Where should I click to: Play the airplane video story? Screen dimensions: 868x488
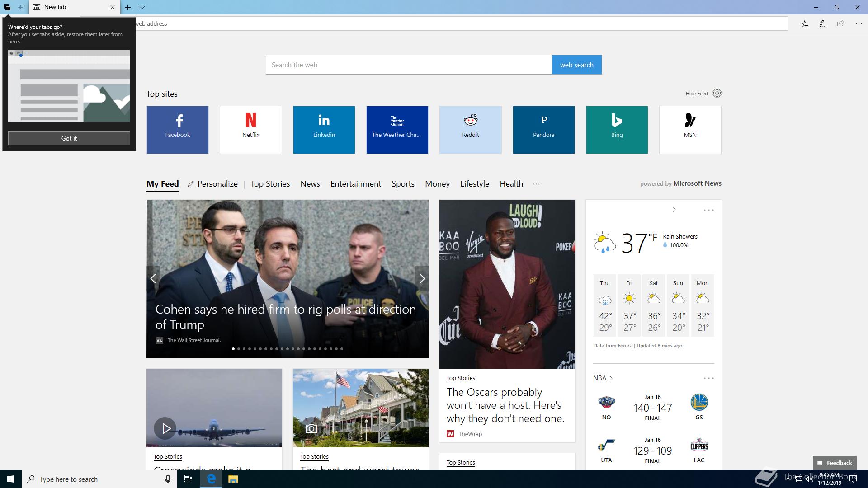(165, 428)
